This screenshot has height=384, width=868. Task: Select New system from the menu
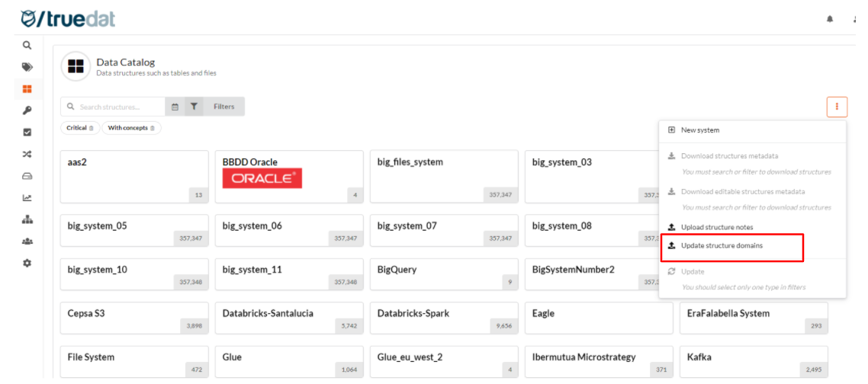click(699, 130)
